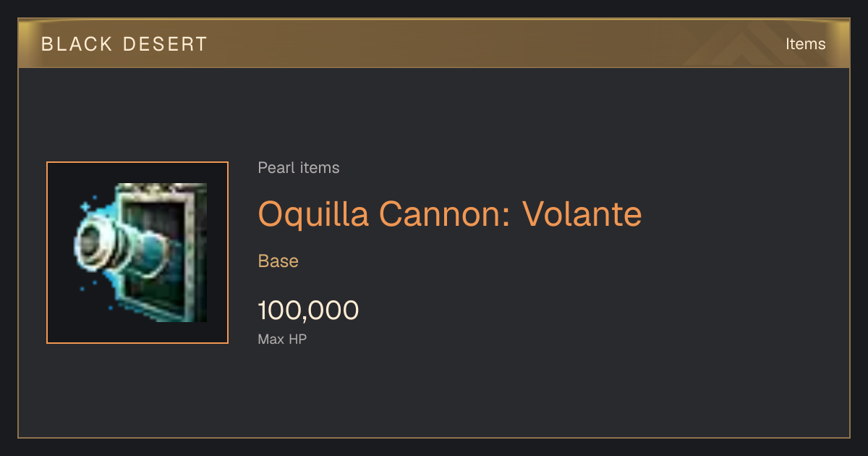Click the cannon barrel muzzle in icon
The width and height of the screenshot is (868, 456).
click(x=91, y=246)
